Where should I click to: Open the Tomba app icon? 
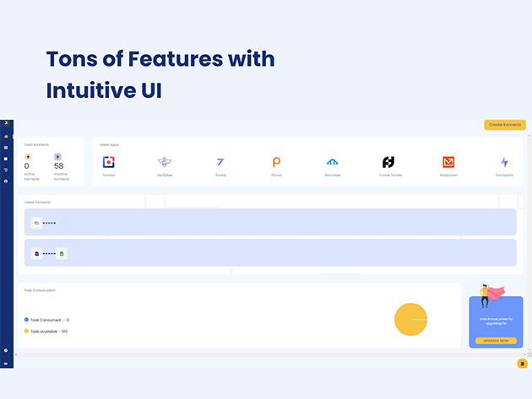pyautogui.click(x=109, y=162)
